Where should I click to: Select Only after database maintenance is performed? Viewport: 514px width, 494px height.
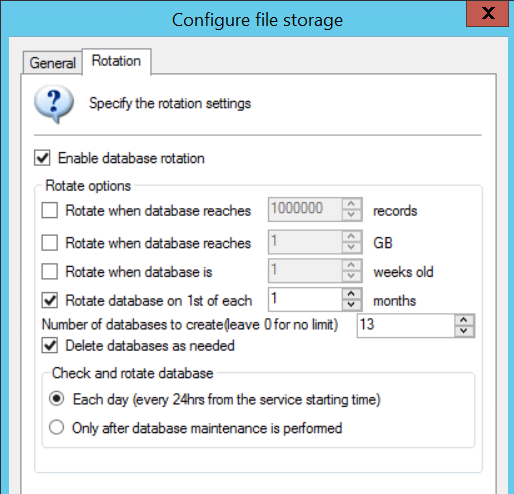coord(57,427)
